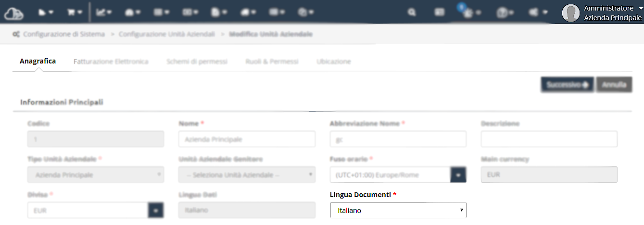Click the gears icon before Configurazione di Sistema
Image resolution: width=644 pixels, height=225 pixels.
[x=16, y=35]
